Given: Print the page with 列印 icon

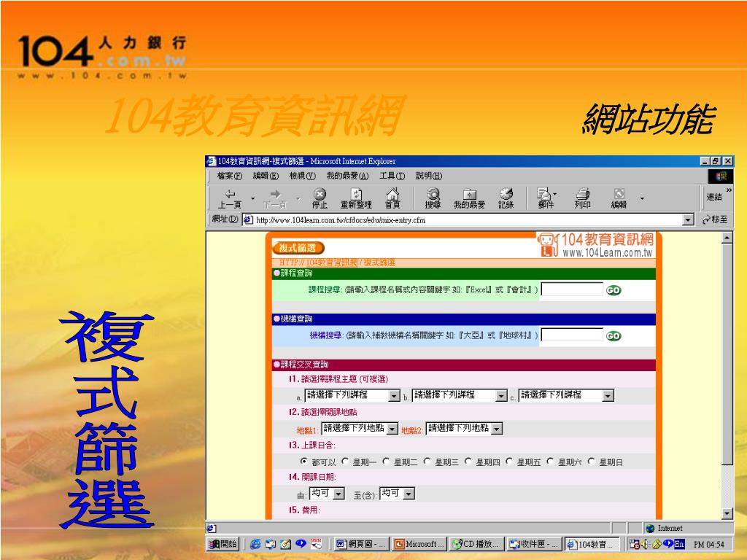Looking at the screenshot, I should click(x=582, y=198).
